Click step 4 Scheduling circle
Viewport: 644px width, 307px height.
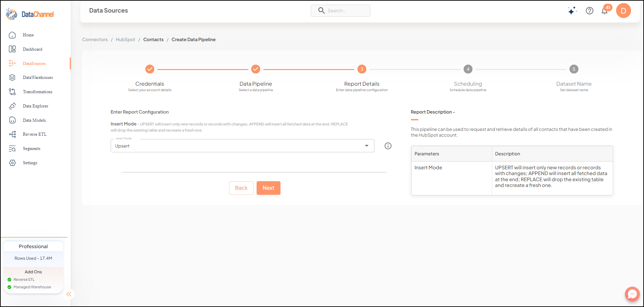tap(468, 69)
